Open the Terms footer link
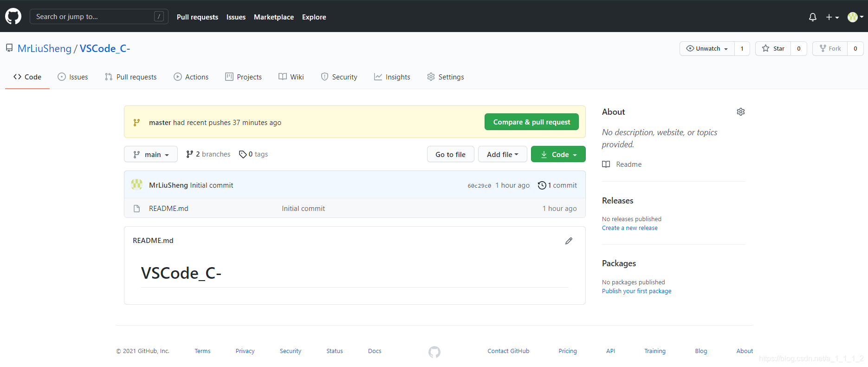 [202, 351]
